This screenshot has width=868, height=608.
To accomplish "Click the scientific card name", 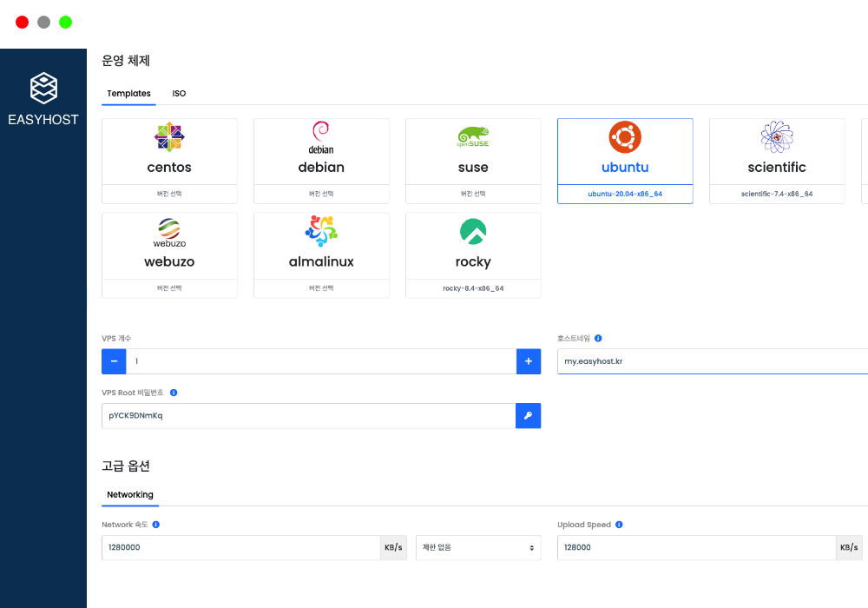I will pos(777,168).
